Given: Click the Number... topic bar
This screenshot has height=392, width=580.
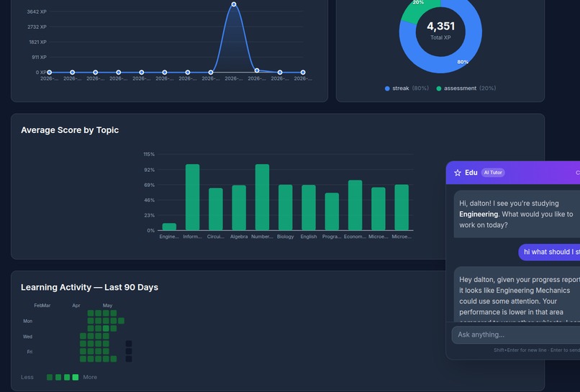Looking at the screenshot, I should coord(262,197).
